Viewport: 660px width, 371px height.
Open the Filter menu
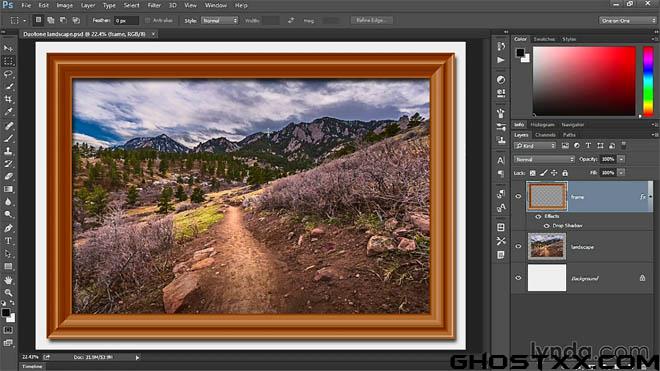click(x=154, y=5)
